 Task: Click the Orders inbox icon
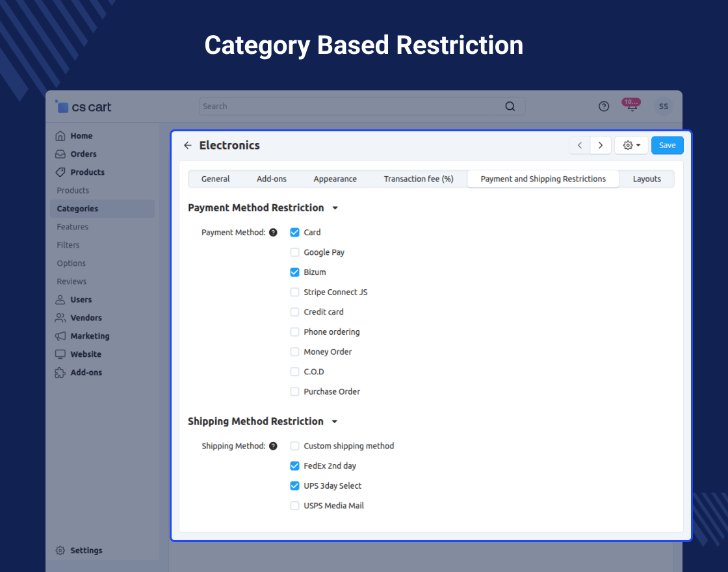60,154
